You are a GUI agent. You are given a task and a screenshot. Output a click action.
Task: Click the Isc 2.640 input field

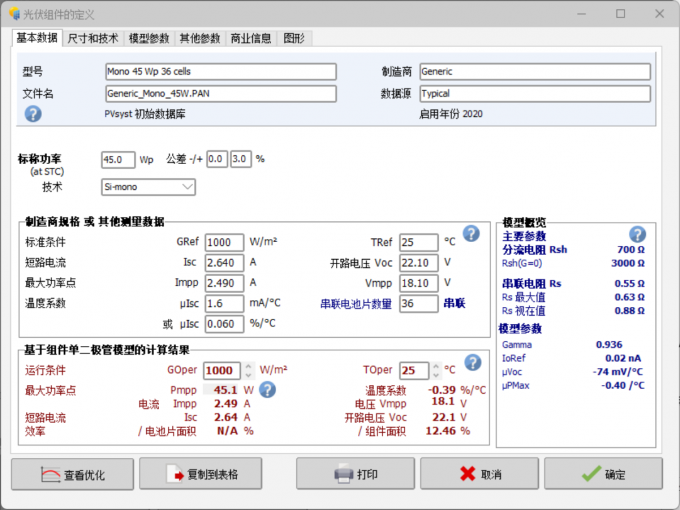pos(224,262)
